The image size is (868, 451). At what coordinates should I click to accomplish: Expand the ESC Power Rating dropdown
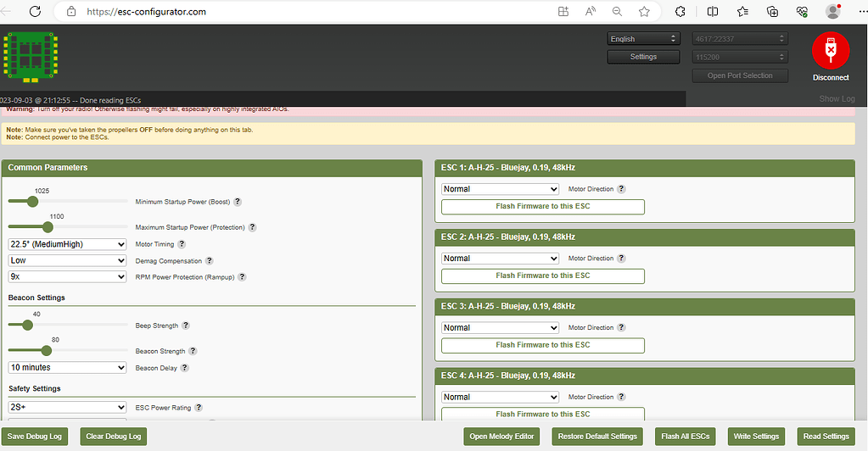click(68, 408)
